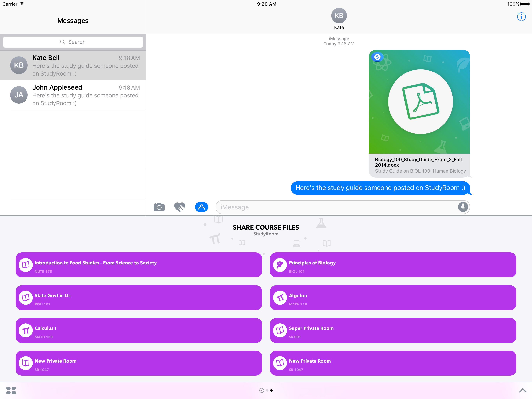Select John Appleseed conversation
This screenshot has width=532, height=399.
(x=73, y=95)
